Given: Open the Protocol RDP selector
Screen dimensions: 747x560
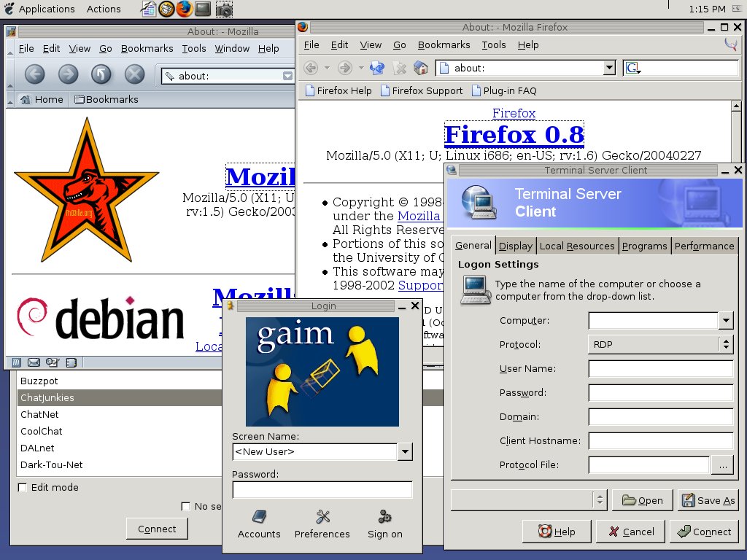Looking at the screenshot, I should point(659,344).
